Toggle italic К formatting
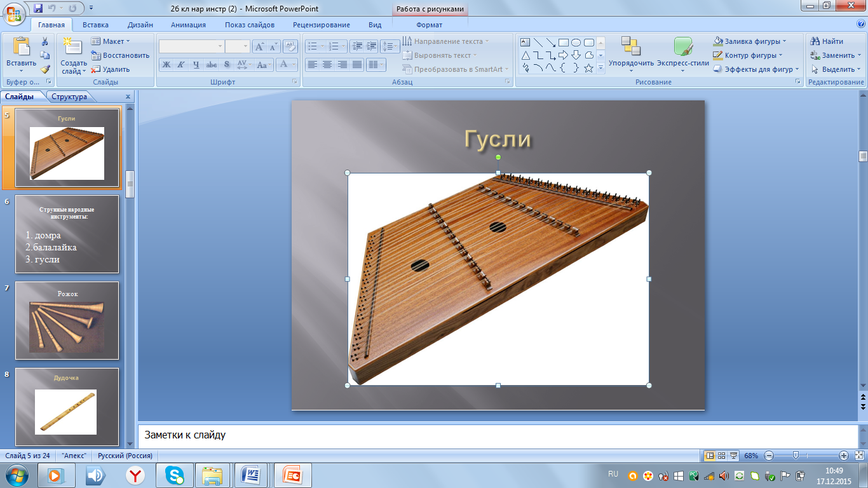This screenshot has width=868, height=488. point(181,65)
